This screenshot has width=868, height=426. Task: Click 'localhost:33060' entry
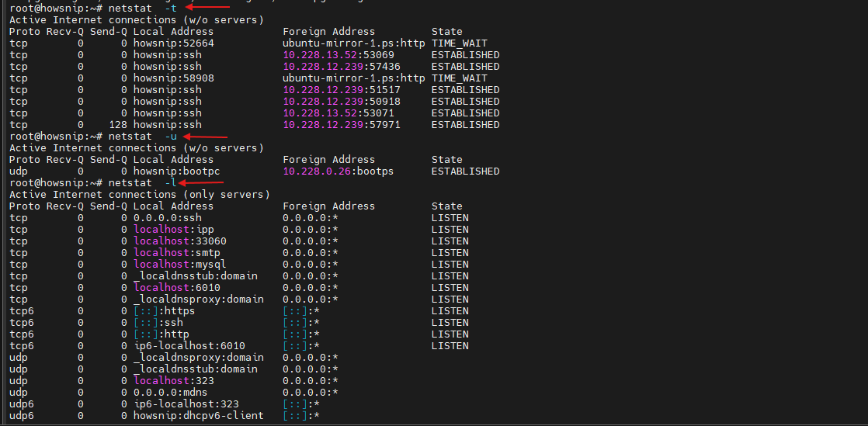(x=180, y=241)
